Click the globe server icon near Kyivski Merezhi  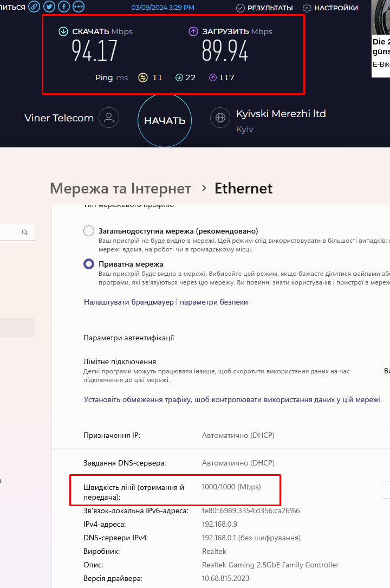click(x=220, y=118)
